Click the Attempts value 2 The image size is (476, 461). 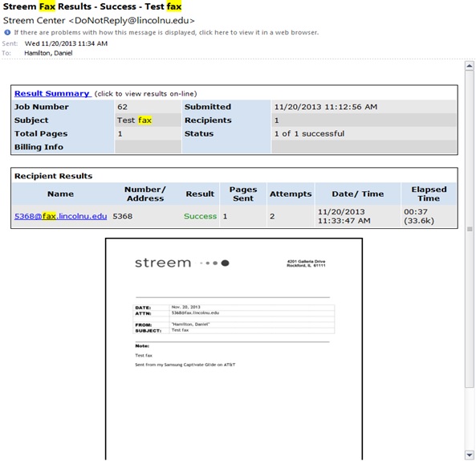click(272, 216)
